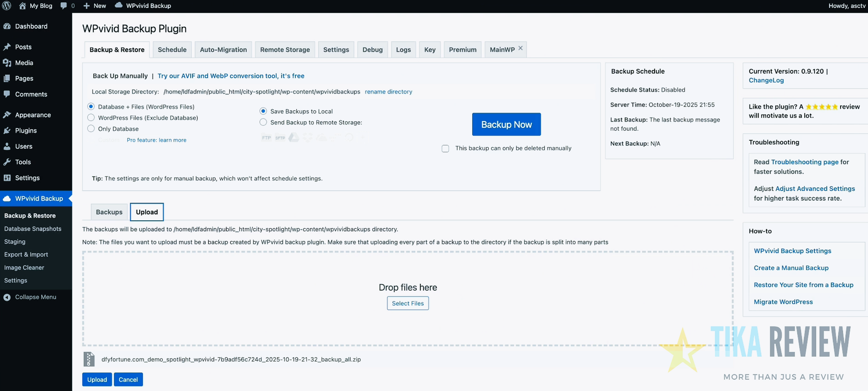Choose Send Backup to Remote Storage
Image resolution: width=868 pixels, height=391 pixels.
pyautogui.click(x=263, y=122)
